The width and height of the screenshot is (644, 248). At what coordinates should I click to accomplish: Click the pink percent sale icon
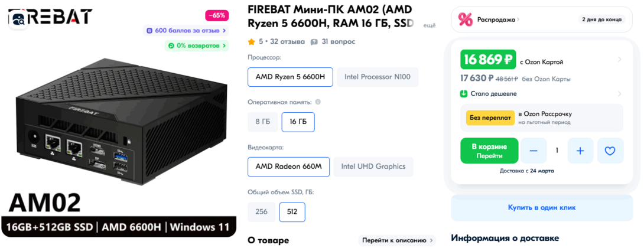pos(466,19)
